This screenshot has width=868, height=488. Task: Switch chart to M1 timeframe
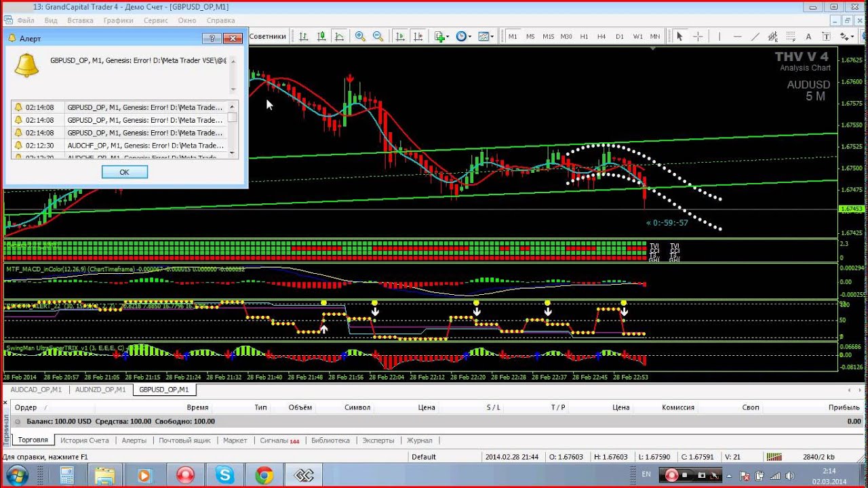pyautogui.click(x=513, y=37)
